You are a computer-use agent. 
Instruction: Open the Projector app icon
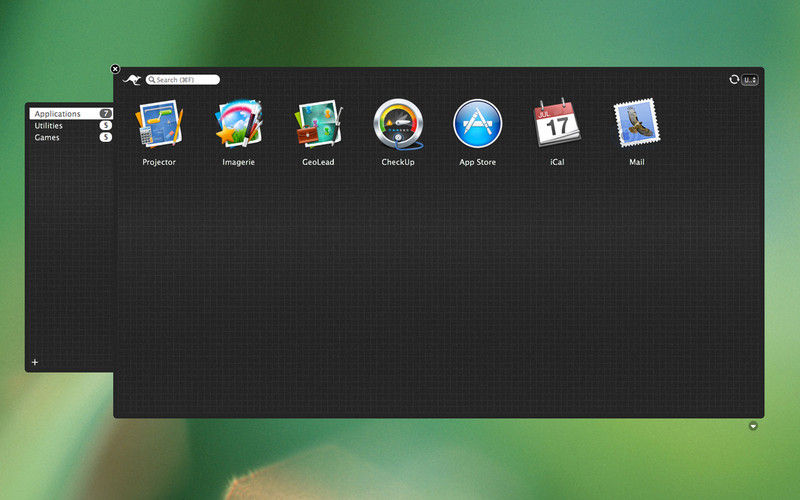point(159,124)
